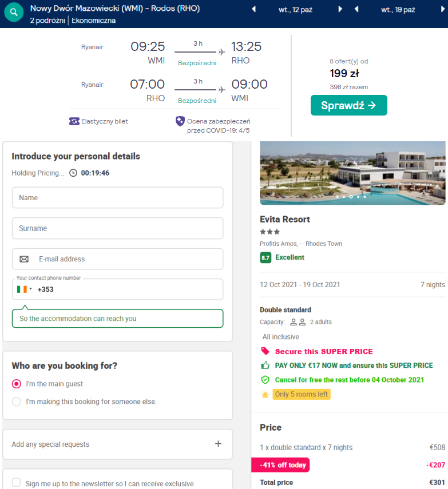Open the Irish flag country code dropdown
Viewport: 448px width, 489px height.
(x=25, y=289)
